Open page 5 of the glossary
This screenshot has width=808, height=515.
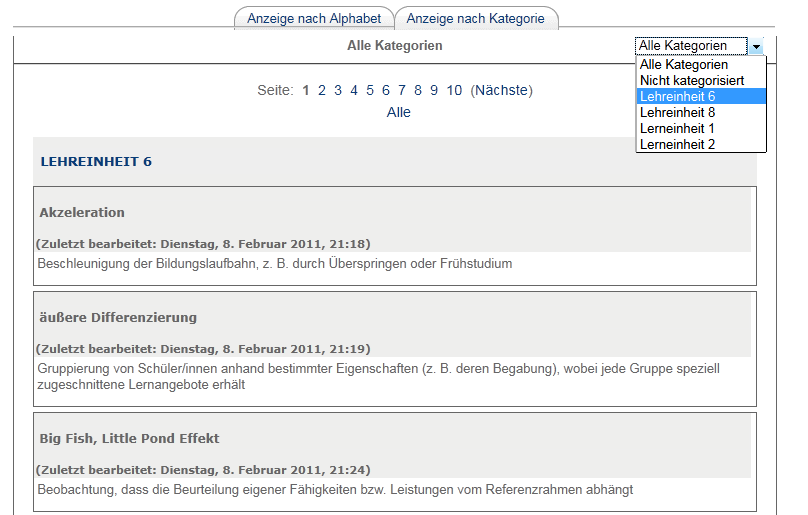[370, 91]
